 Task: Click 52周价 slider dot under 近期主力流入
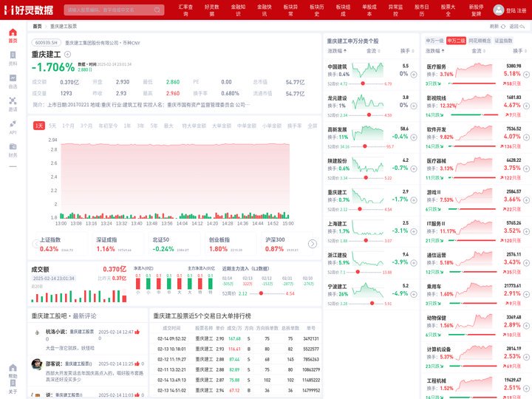261,293
